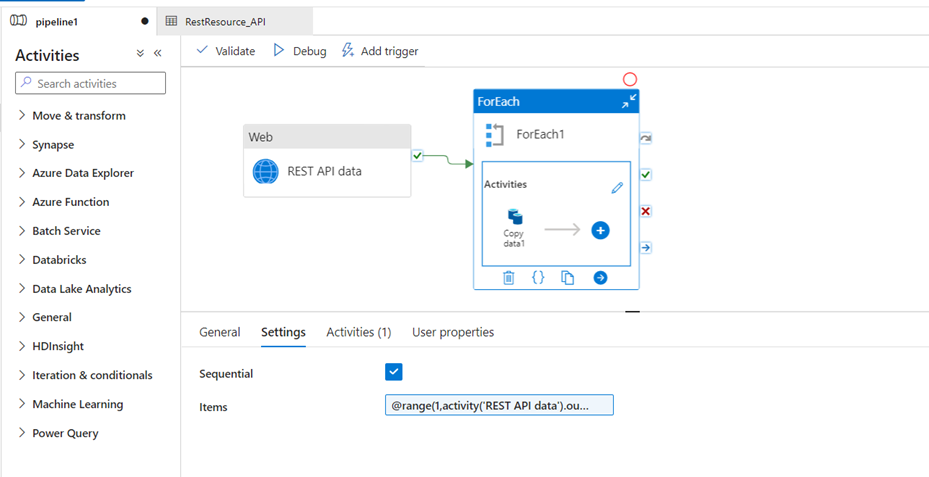Click Add trigger in the toolbar

(380, 51)
